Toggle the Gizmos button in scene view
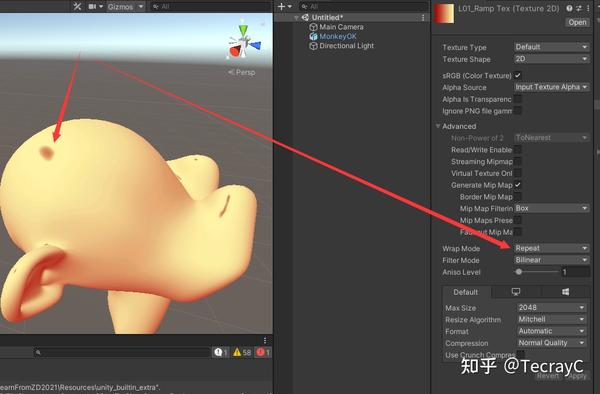The width and height of the screenshot is (600, 394). coord(121,7)
